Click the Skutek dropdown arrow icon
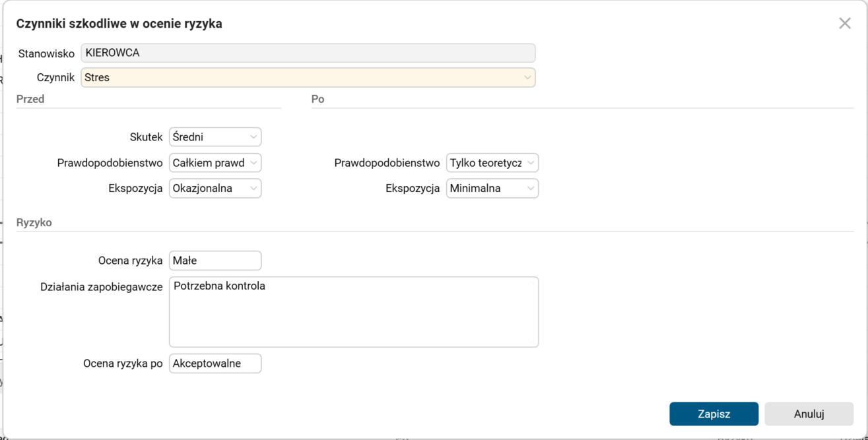This screenshot has height=440, width=868. point(253,137)
